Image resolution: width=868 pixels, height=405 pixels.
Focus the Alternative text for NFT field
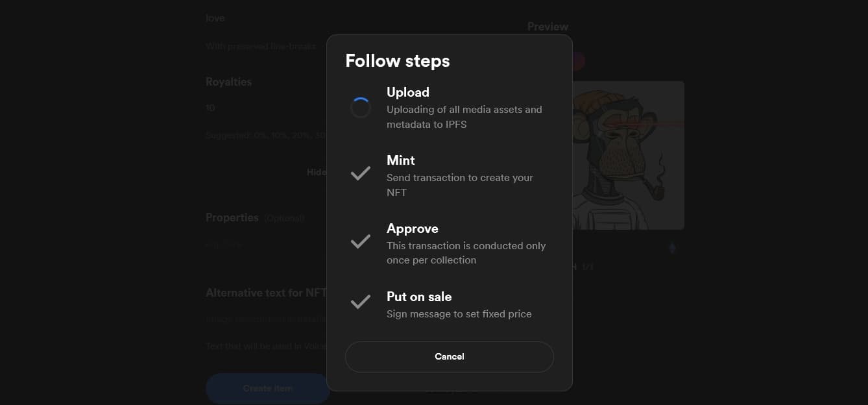point(266,319)
